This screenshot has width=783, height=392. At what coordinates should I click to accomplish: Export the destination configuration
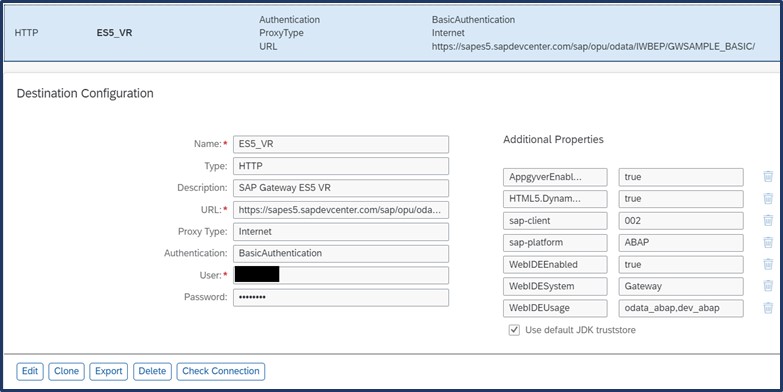(x=109, y=372)
